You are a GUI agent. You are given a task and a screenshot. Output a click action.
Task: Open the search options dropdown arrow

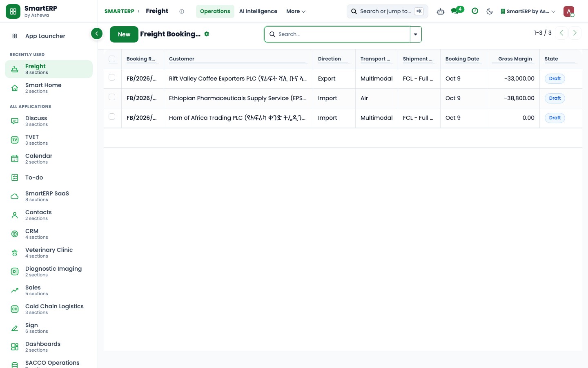click(x=416, y=34)
